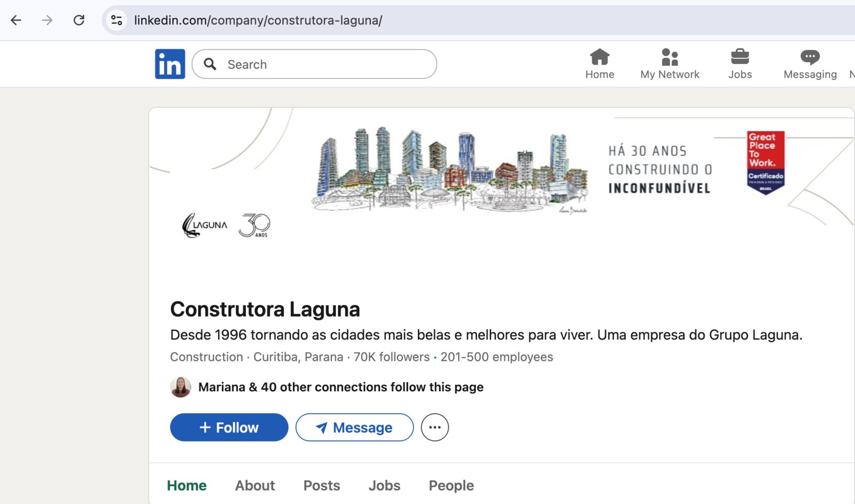Open Home in the top navigation
Screen dimensions: 855x504
click(600, 64)
